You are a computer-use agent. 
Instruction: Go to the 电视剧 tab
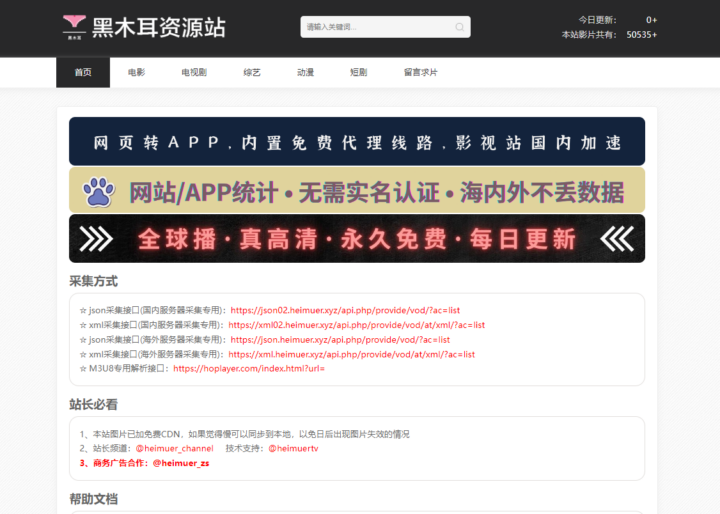194,72
